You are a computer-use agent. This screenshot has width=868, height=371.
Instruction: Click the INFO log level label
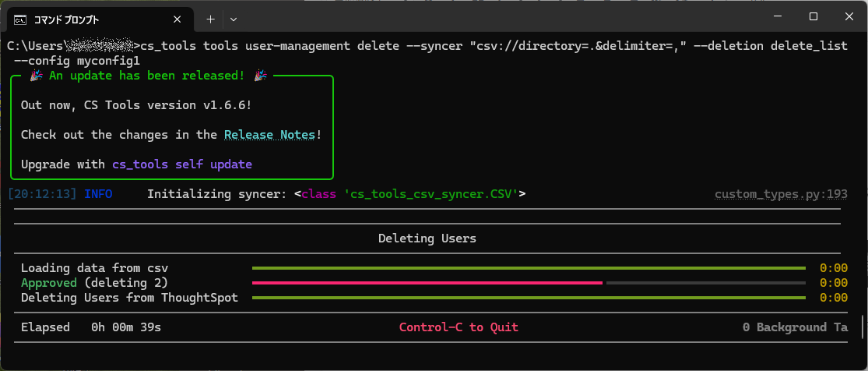98,194
